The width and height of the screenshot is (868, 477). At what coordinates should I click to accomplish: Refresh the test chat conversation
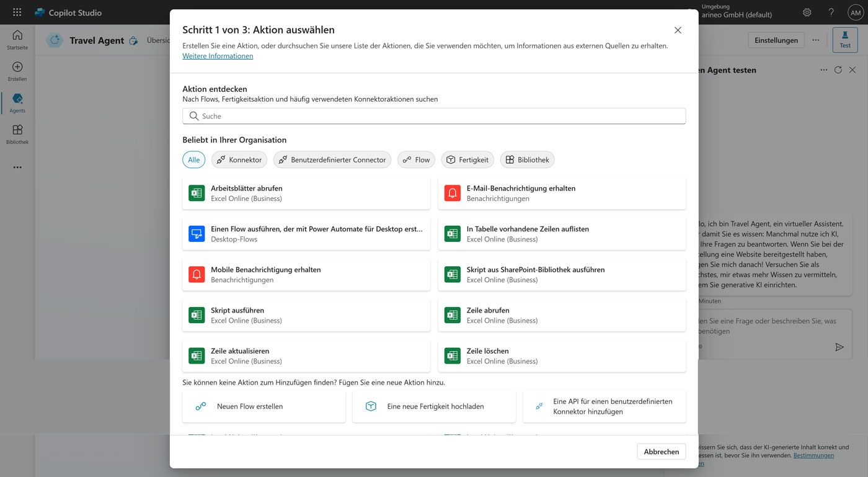coord(838,70)
